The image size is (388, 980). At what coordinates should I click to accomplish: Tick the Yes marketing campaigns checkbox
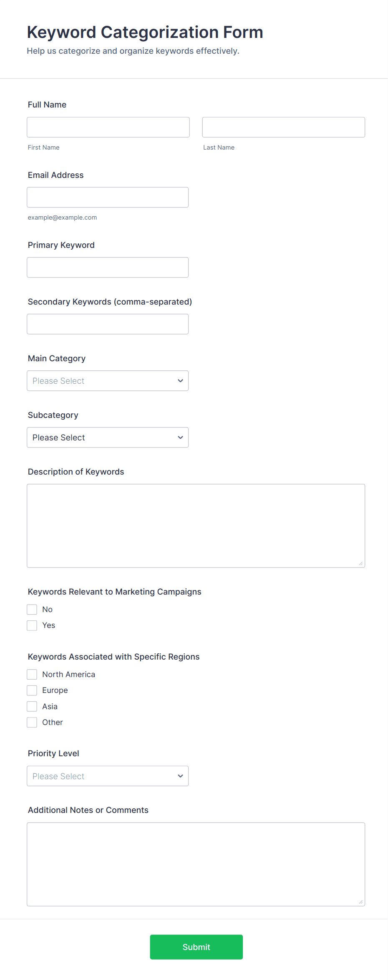[32, 625]
